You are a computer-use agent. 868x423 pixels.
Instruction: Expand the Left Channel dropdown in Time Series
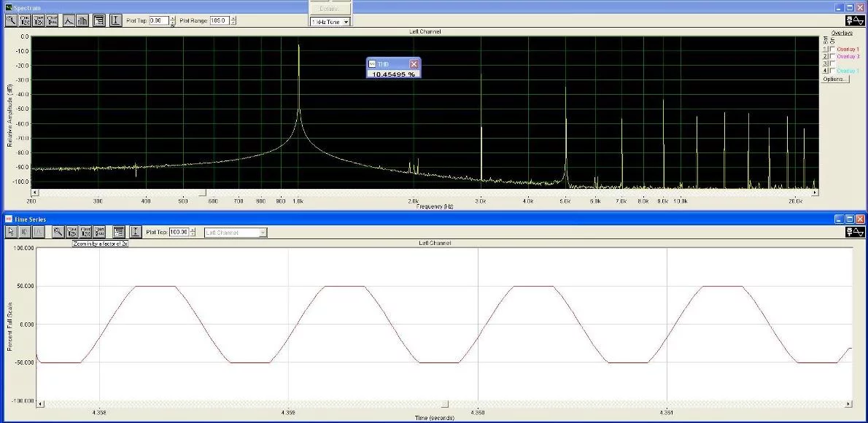[263, 233]
